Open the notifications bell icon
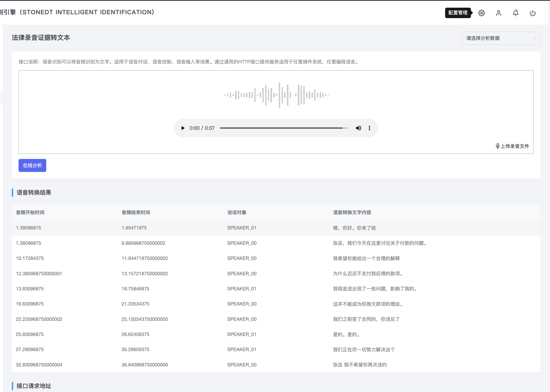Viewport: 550px width, 392px height. [515, 13]
